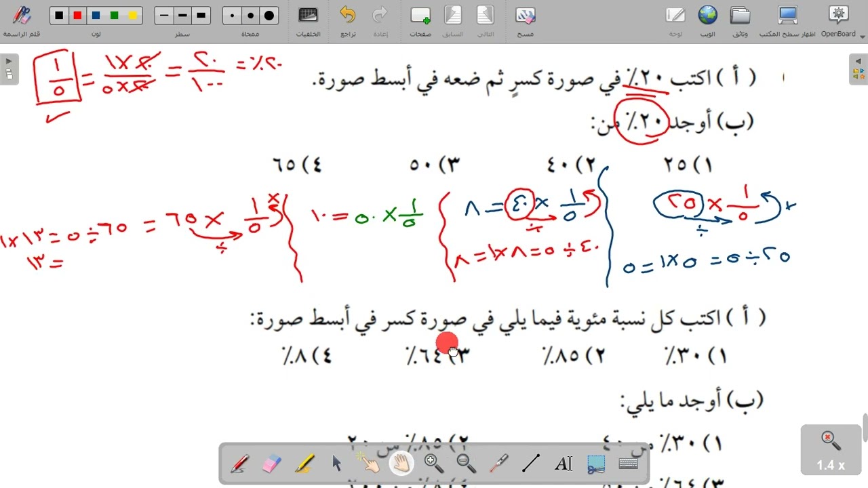Open the backgrounds picker (الخلفيات)
Image resolution: width=868 pixels, height=488 pixels.
click(x=309, y=20)
